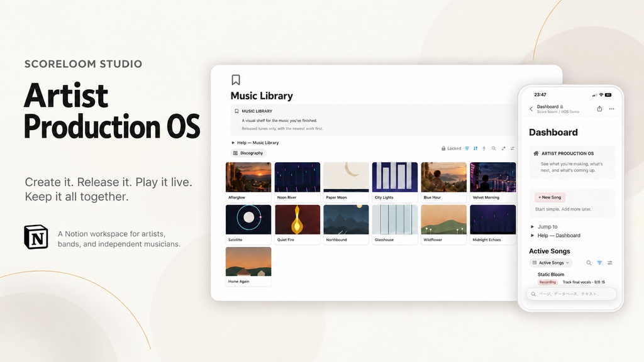This screenshot has width=644, height=362.
Task: Click the bookmark page icon above Music Library
Action: point(236,80)
